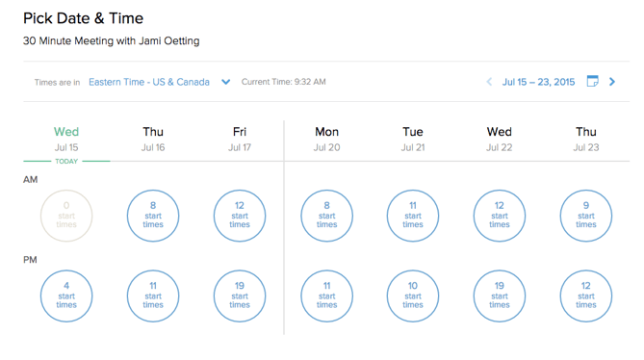Viewport: 644px width, 360px height.
Task: Click the Wed Jul 15 column header
Action: [66, 140]
